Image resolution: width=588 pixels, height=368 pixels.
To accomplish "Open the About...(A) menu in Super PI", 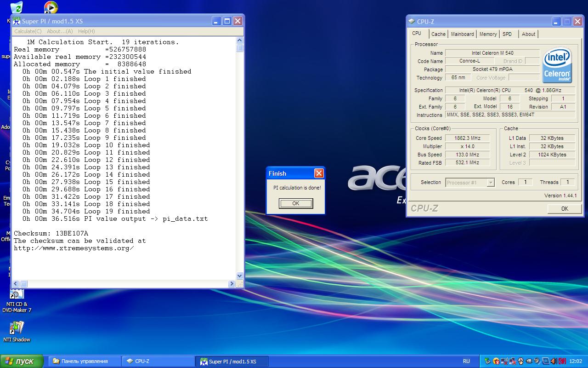I will 60,31.
